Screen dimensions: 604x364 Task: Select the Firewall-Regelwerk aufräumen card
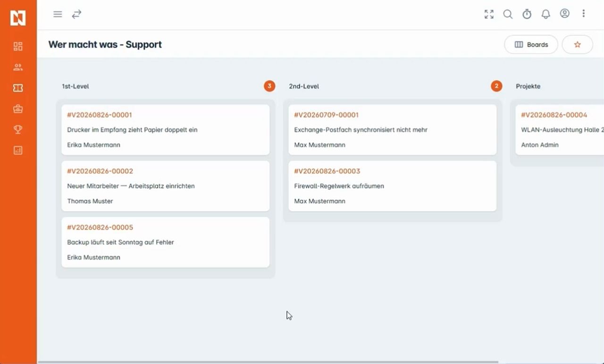(x=392, y=186)
